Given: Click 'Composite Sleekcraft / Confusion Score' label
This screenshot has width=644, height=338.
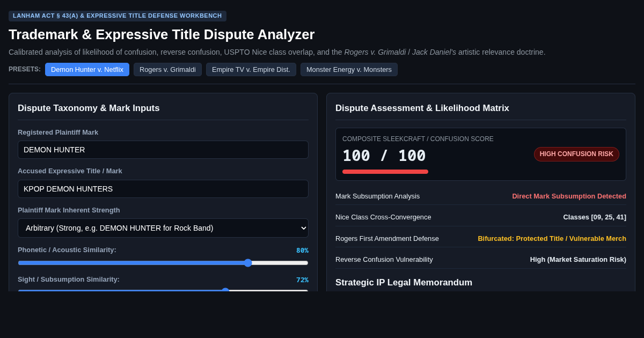Looking at the screenshot, I should pyautogui.click(x=418, y=139).
